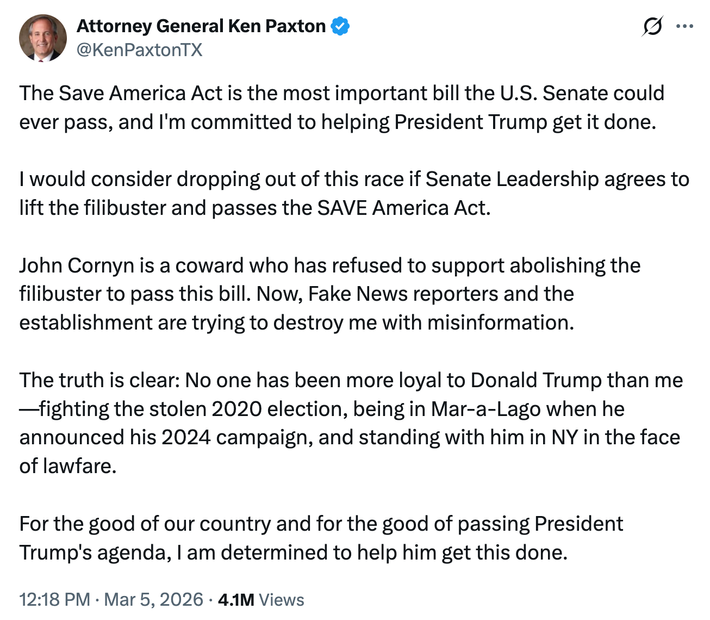Click the Grok explain icon
This screenshot has width=710, height=620.
click(x=654, y=27)
